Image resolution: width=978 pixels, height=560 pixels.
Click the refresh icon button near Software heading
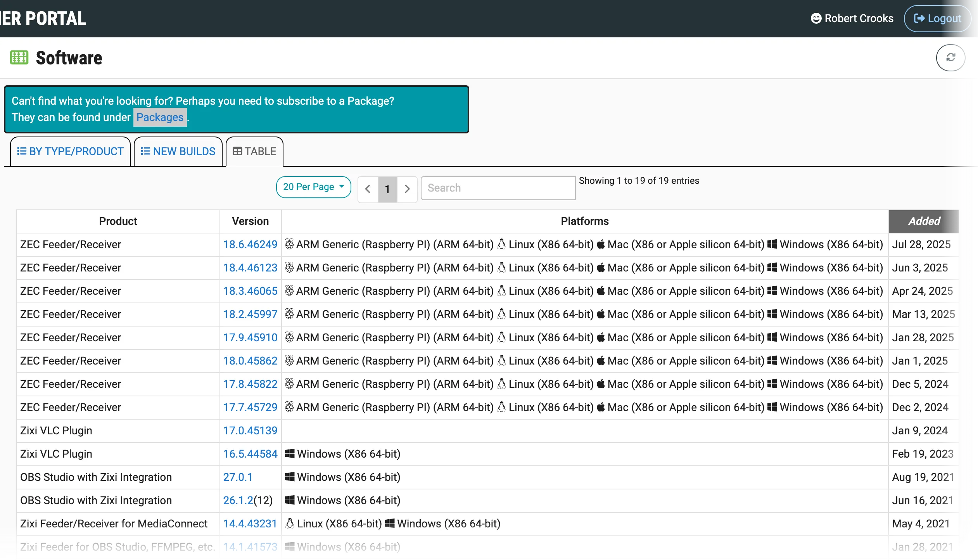[950, 58]
